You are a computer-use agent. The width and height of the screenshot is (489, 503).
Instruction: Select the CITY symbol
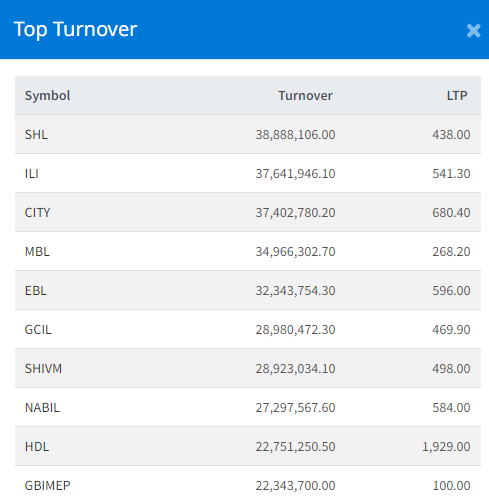tap(37, 213)
